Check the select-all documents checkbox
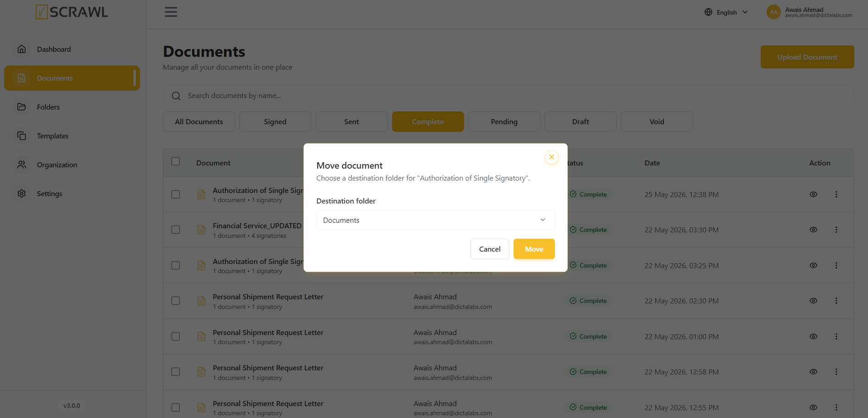868x418 pixels. 176,161
